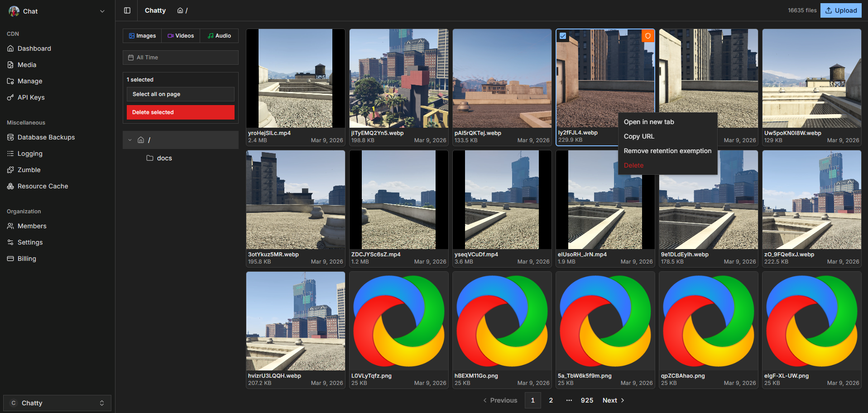Click the home breadcrumb icon in header

tap(180, 10)
